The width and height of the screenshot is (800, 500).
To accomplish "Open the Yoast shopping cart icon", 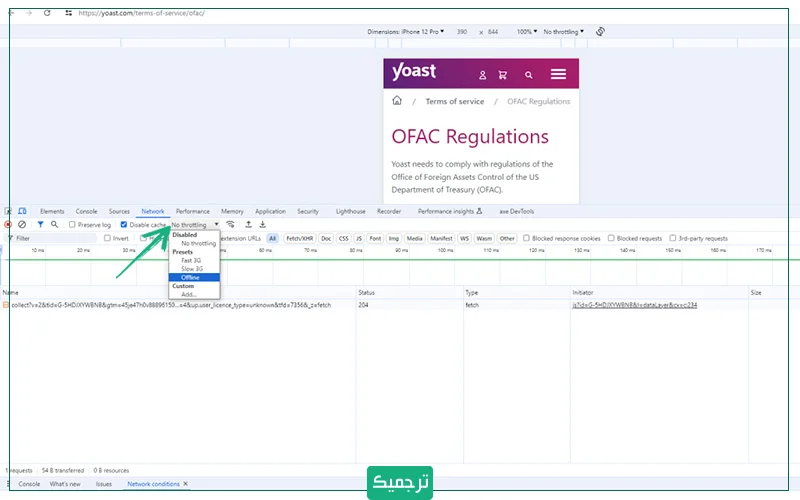I will (x=503, y=75).
